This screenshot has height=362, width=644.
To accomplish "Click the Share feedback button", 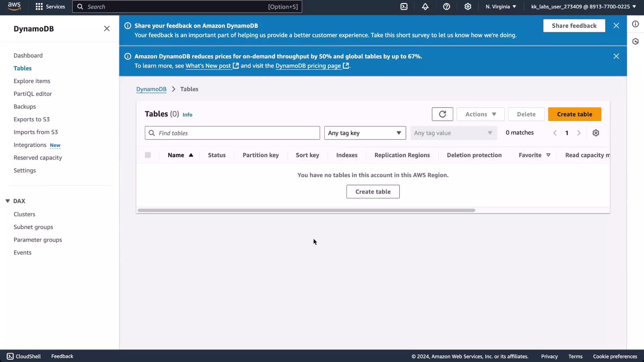I will (x=574, y=26).
